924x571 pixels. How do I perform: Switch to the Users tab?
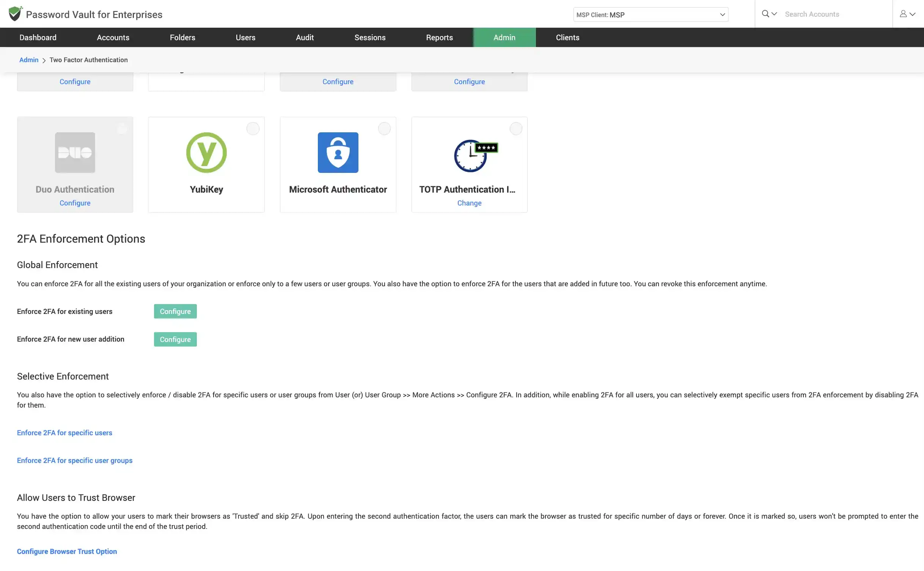tap(245, 37)
